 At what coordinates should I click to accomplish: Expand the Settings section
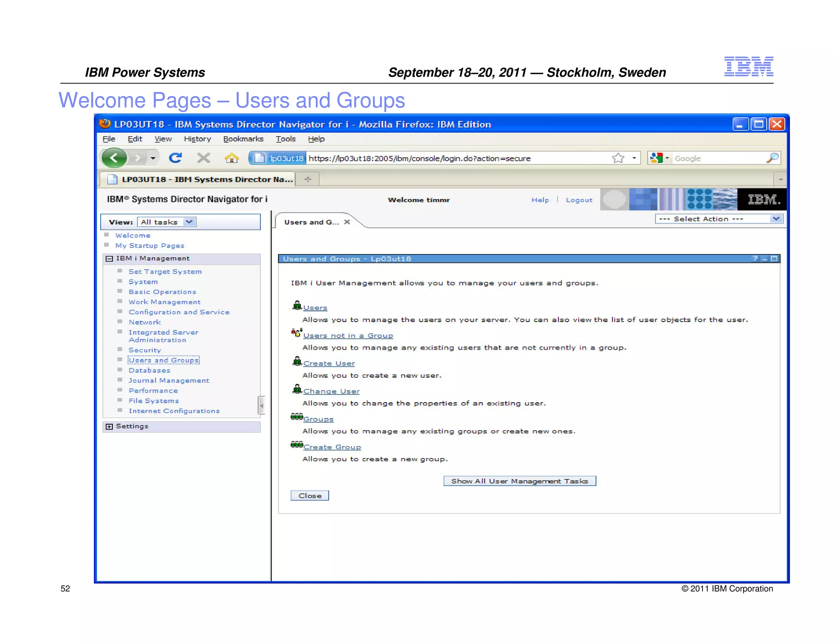tap(109, 426)
